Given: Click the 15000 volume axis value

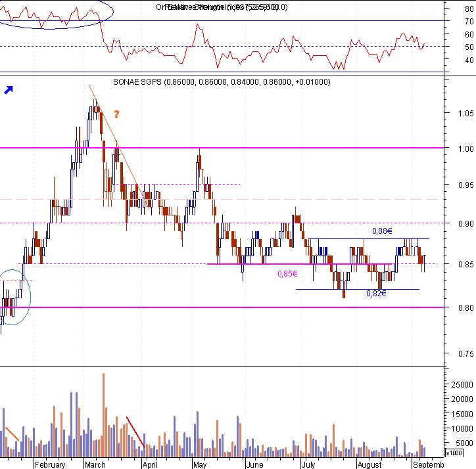Looking at the screenshot, I should coord(462,414).
